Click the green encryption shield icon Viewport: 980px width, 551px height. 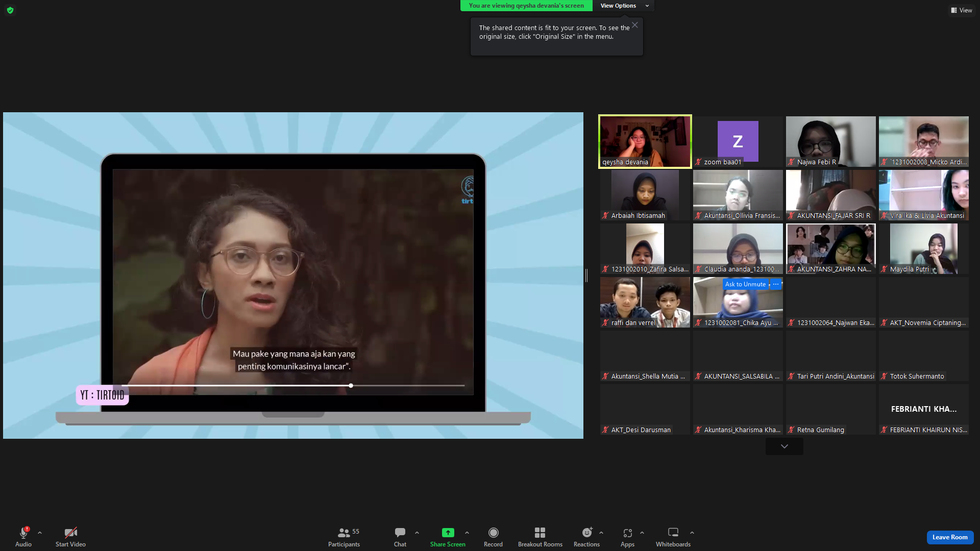10,10
